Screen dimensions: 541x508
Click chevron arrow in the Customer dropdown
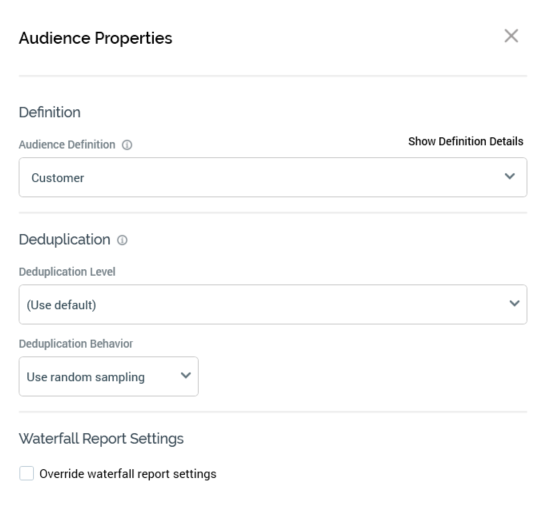point(510,176)
